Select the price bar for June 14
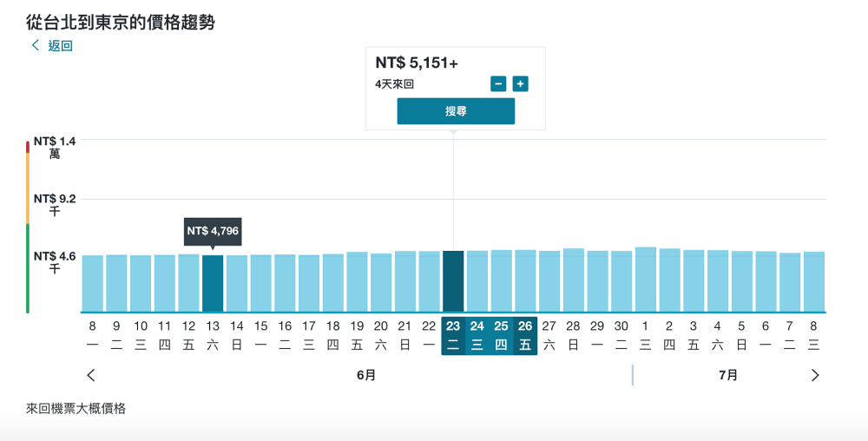 click(237, 284)
